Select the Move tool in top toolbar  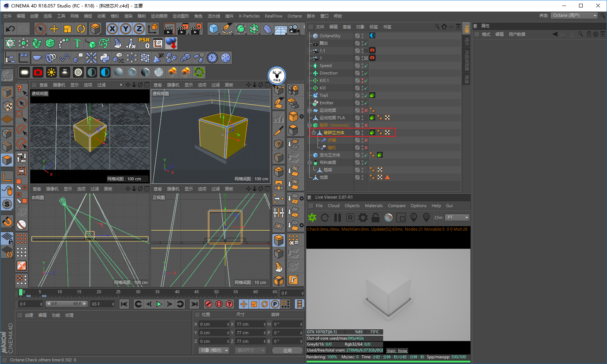[54, 29]
